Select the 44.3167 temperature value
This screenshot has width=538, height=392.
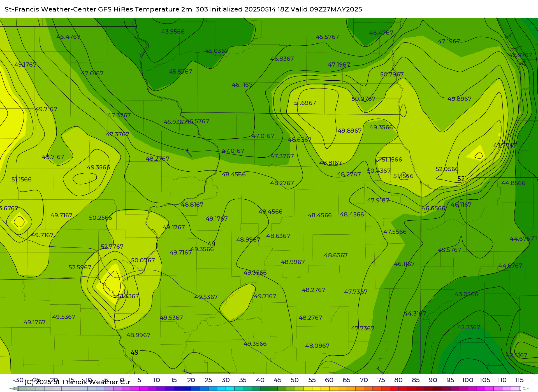[415, 314]
